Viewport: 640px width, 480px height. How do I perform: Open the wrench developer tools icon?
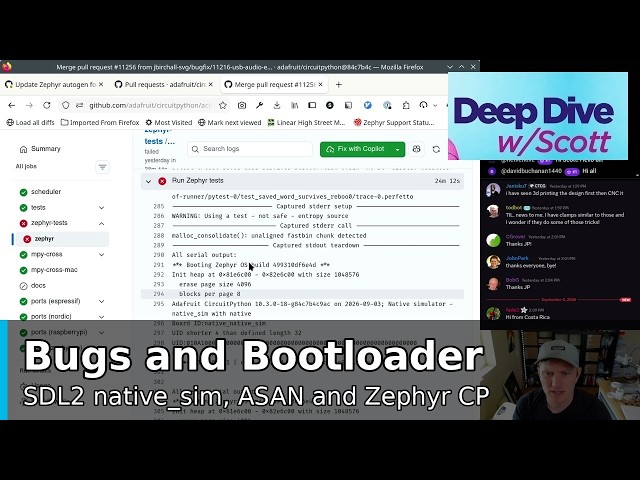[259, 105]
